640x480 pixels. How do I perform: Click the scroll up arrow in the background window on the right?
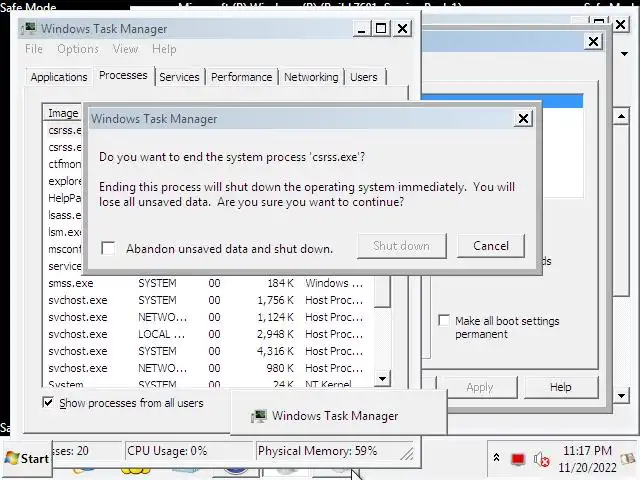[621, 117]
